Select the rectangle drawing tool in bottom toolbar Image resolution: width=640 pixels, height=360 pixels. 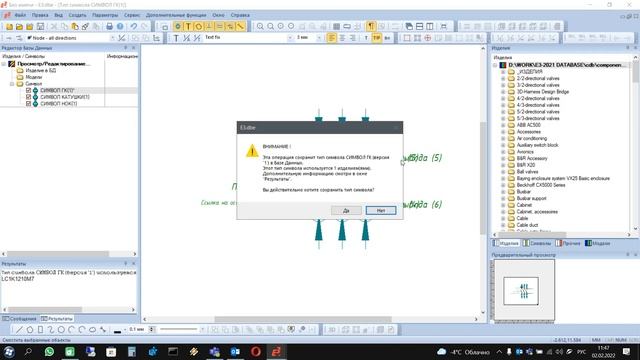pos(40,330)
